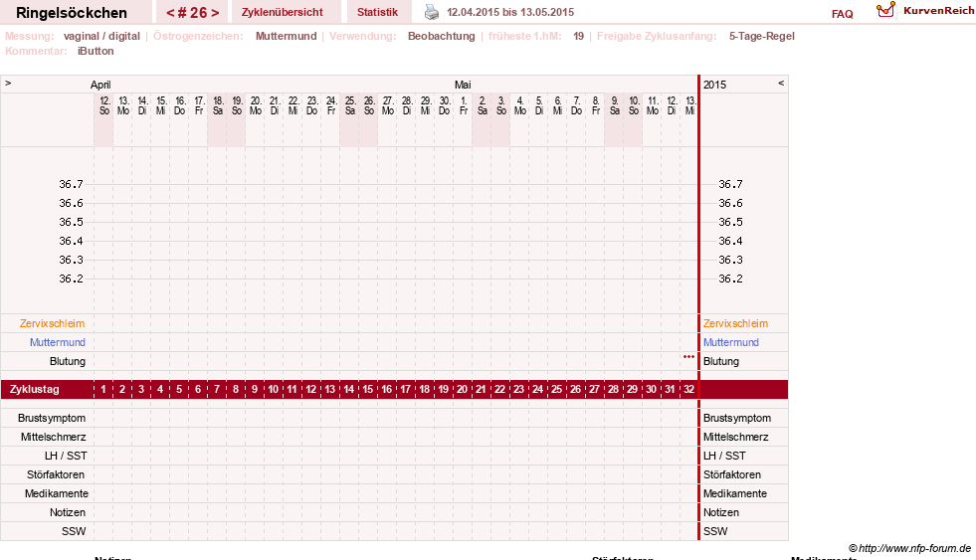Click the left Blutung row label
Viewport: 976px width, 560px height.
click(x=68, y=361)
